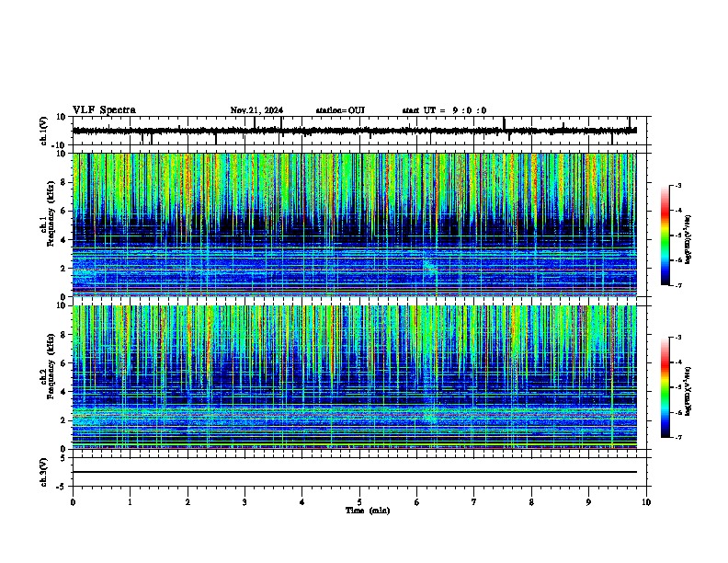The width and height of the screenshot is (728, 563).
Task: Click the time axis tick label '10'
Action: coord(646,502)
